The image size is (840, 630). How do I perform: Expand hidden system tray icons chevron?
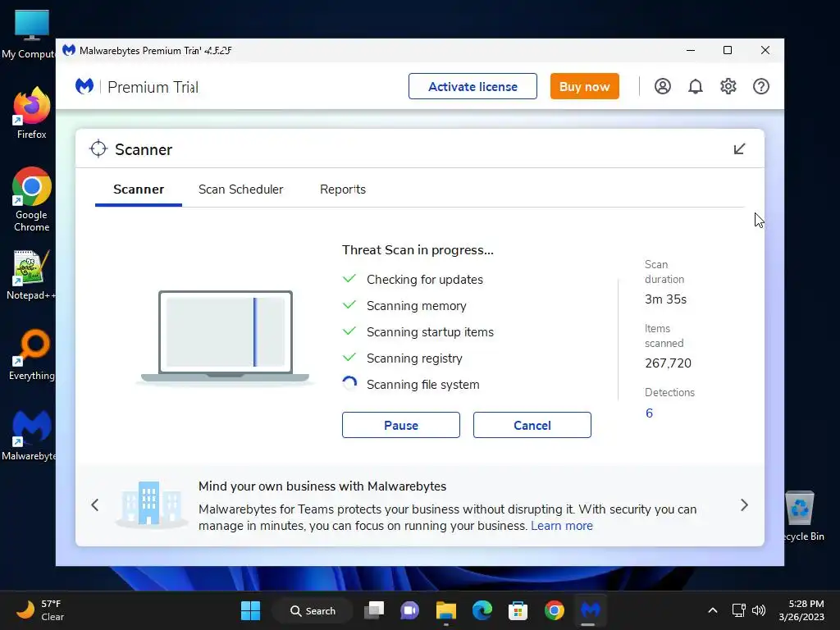(x=713, y=610)
